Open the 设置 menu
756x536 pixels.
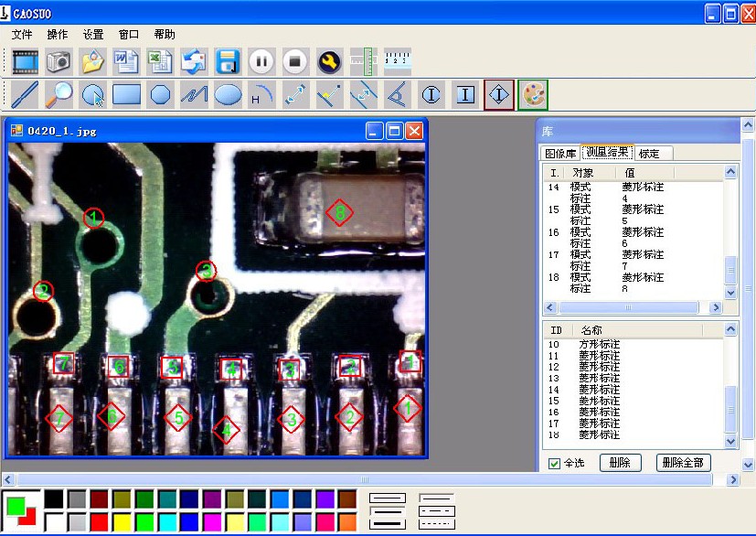pos(93,35)
